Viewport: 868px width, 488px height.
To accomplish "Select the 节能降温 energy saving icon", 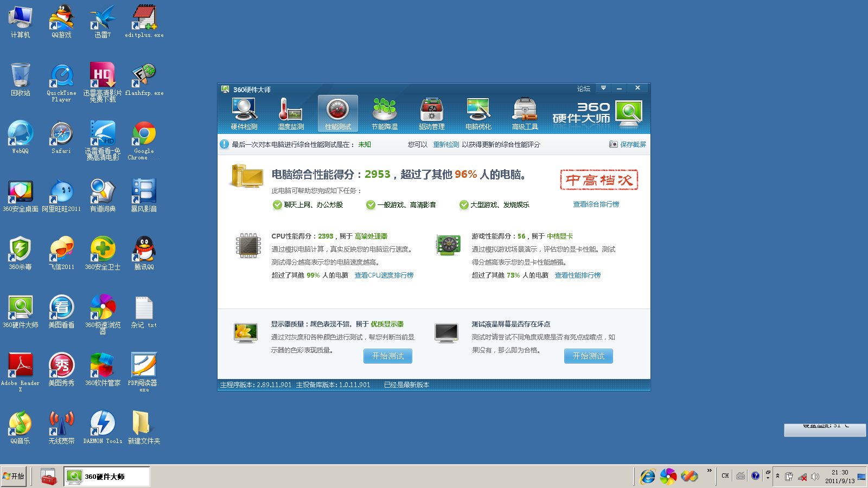I will click(x=385, y=114).
